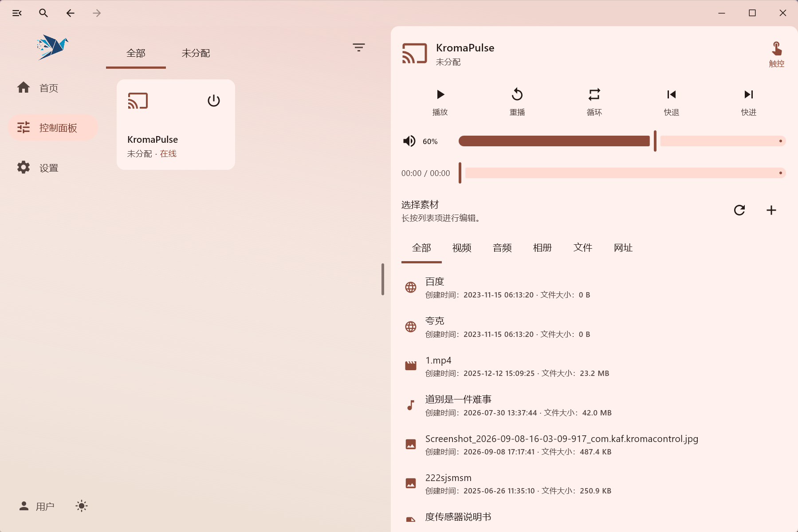798x532 pixels.
Task: Select the 1.mp4 video item
Action: tap(594, 366)
